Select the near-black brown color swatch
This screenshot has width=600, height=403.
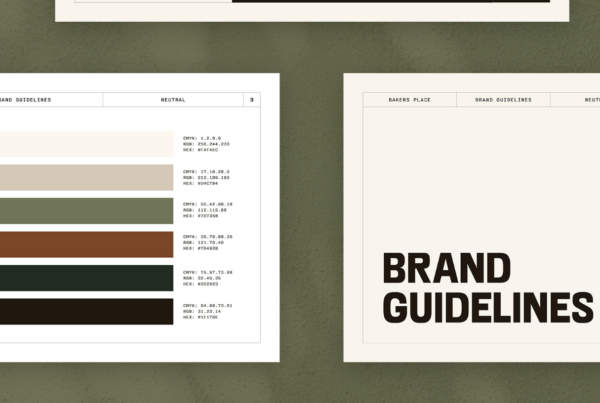[x=85, y=311]
